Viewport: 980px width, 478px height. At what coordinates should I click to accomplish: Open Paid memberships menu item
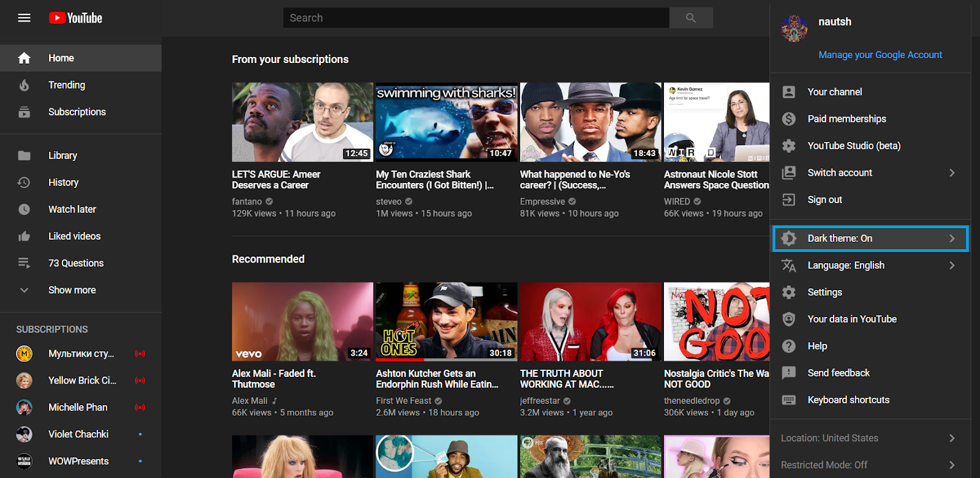[870, 119]
